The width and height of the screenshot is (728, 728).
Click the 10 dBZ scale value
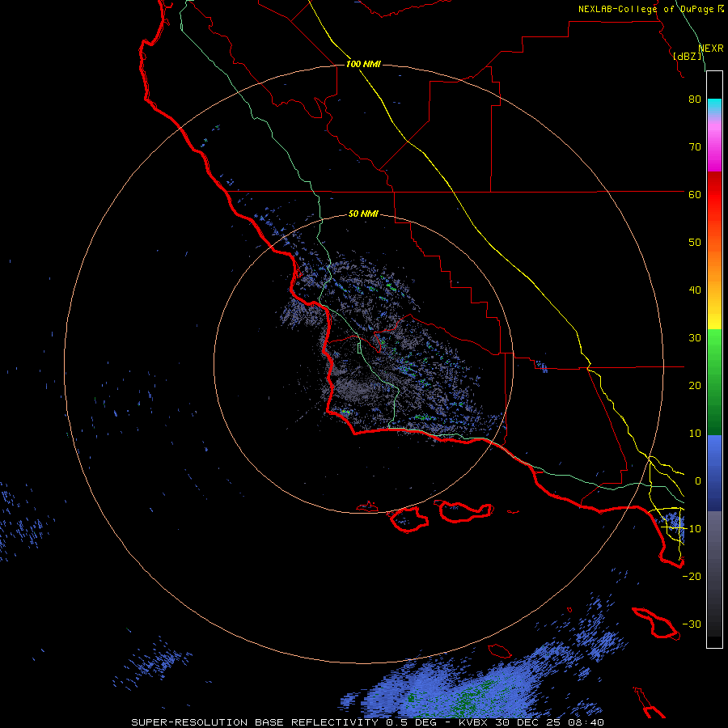tap(695, 434)
